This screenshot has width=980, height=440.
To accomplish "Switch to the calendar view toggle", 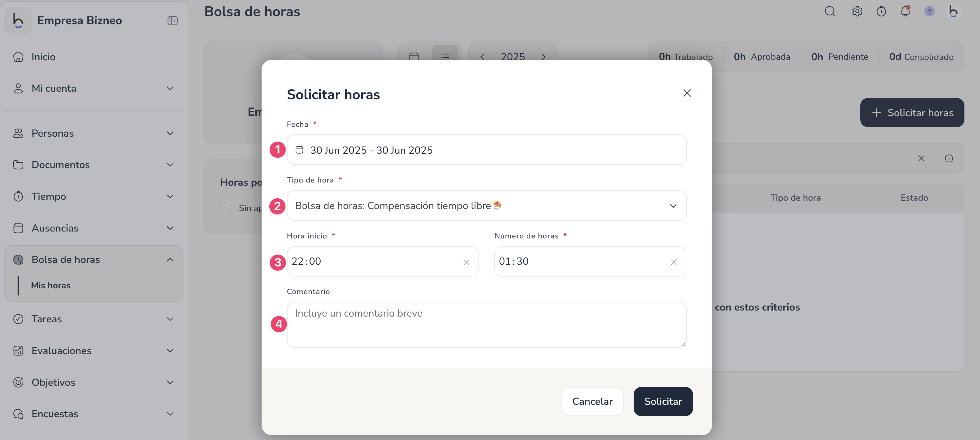I will (414, 56).
